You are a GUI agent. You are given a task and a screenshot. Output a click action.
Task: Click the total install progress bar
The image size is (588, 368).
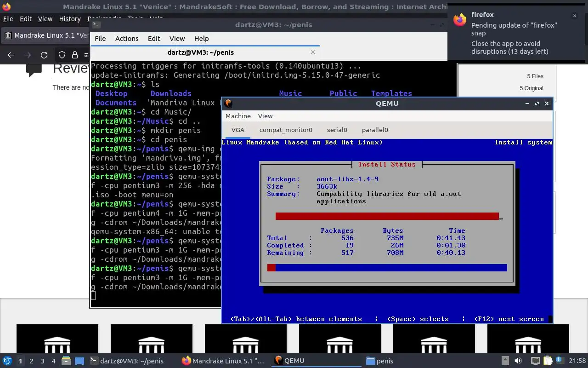pos(387,268)
